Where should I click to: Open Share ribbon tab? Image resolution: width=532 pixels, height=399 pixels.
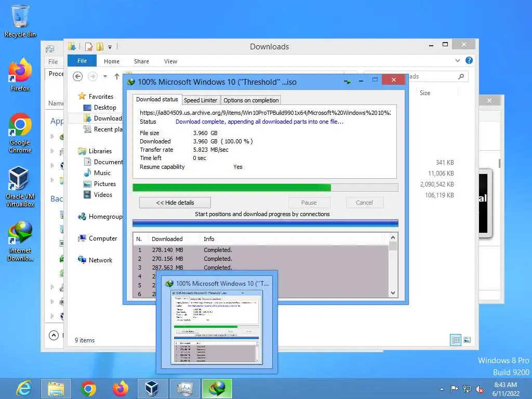[141, 61]
